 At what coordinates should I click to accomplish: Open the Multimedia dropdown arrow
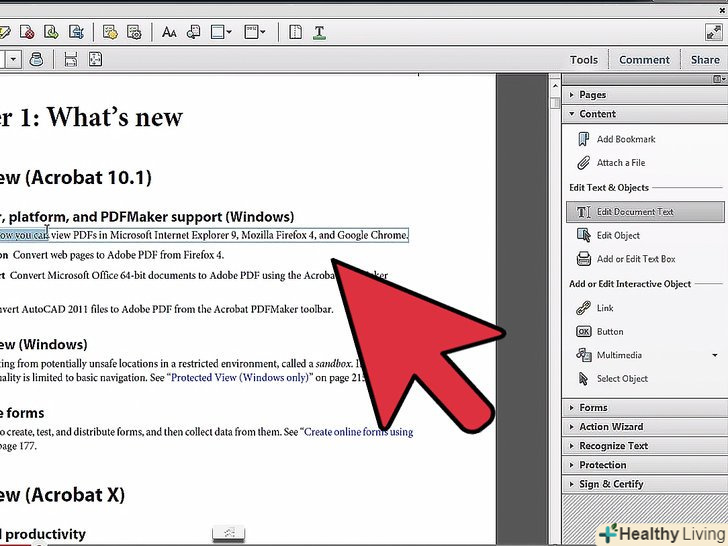pos(715,355)
